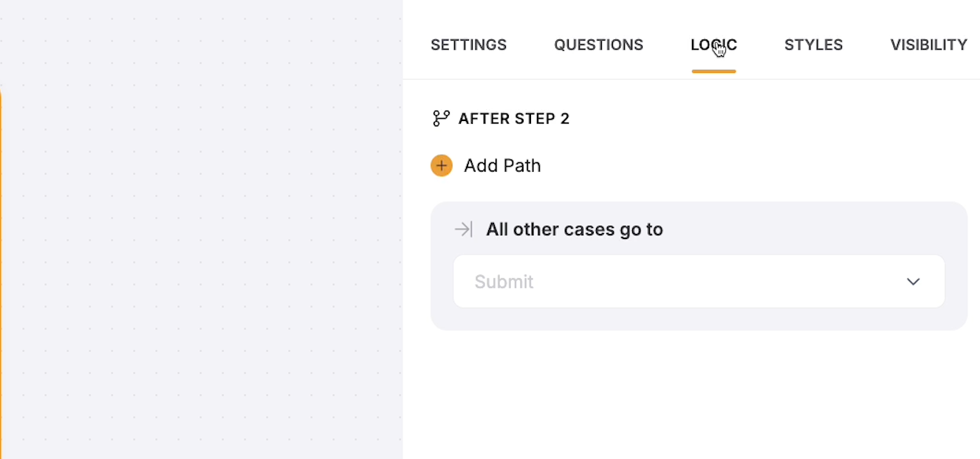980x459 pixels.
Task: Click the orange plus Add Path icon
Action: tap(441, 165)
